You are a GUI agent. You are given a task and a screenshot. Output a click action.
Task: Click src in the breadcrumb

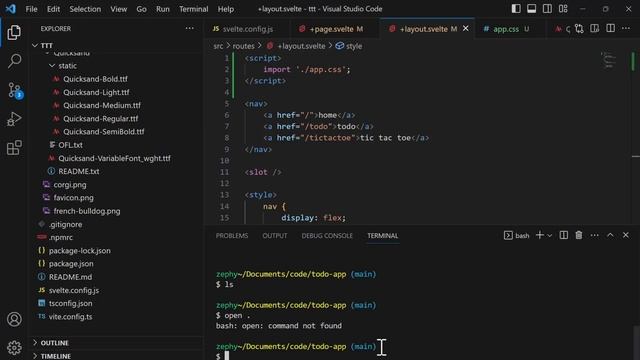[x=218, y=46]
